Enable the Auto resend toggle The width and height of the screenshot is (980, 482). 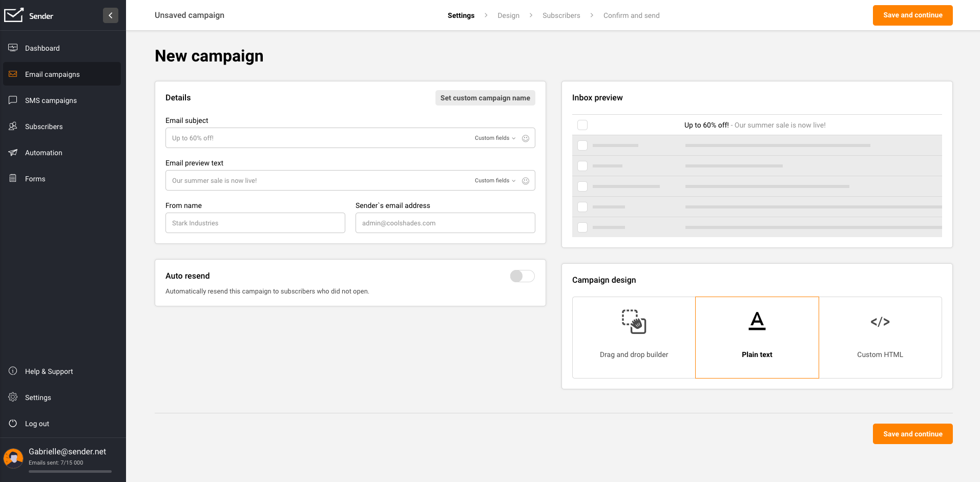pyautogui.click(x=522, y=276)
